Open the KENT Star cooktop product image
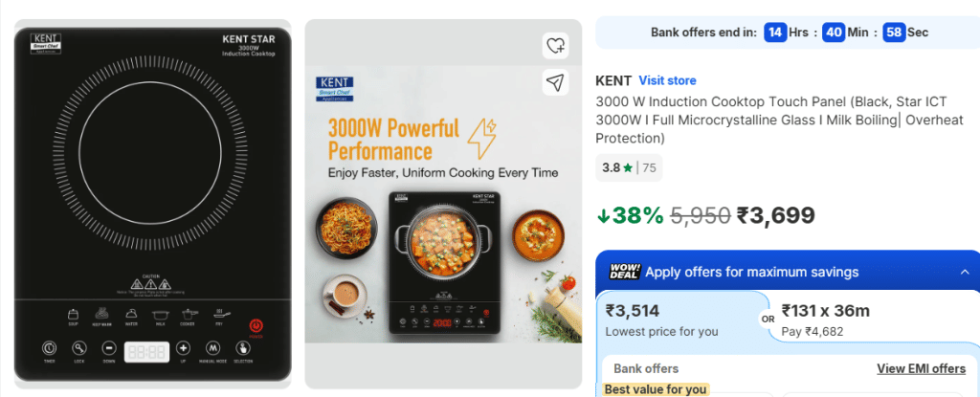 (x=152, y=203)
